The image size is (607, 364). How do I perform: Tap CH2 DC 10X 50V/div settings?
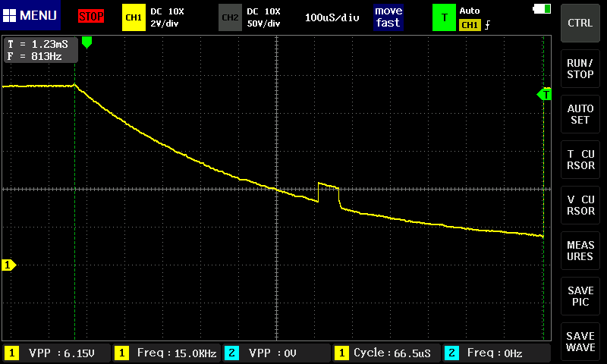(x=263, y=17)
